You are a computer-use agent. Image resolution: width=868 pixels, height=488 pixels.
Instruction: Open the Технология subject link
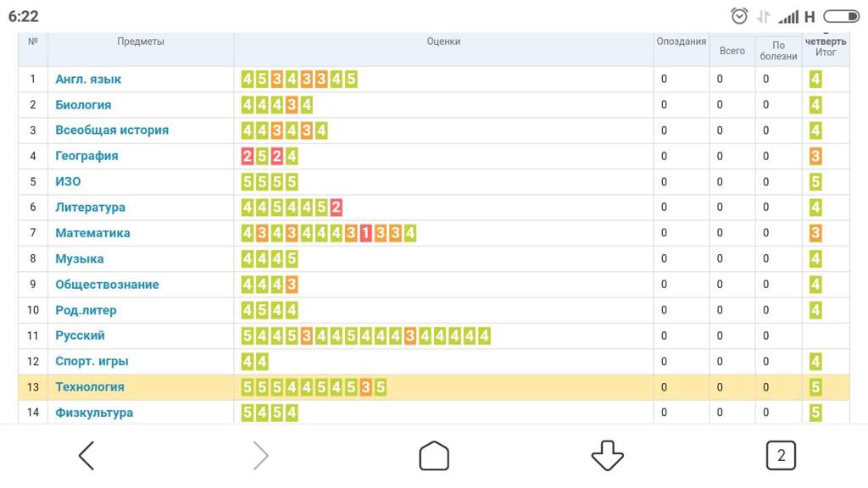pos(90,386)
